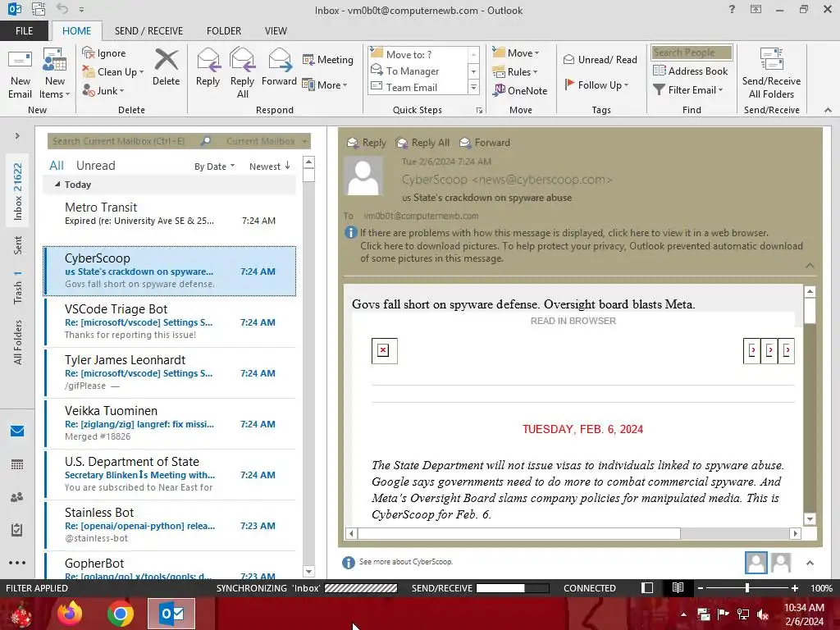Screen dimensions: 840x630
Task: Collapse the message header
Action: 810,266
